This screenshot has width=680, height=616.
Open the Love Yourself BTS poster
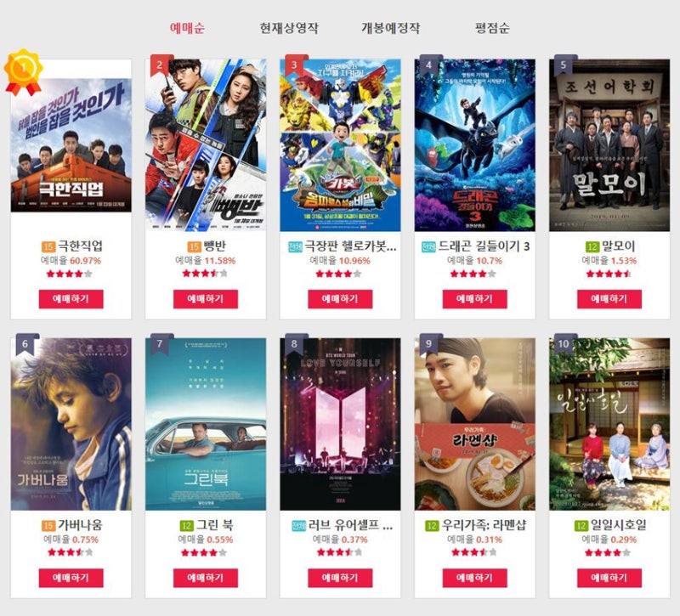[x=340, y=424]
